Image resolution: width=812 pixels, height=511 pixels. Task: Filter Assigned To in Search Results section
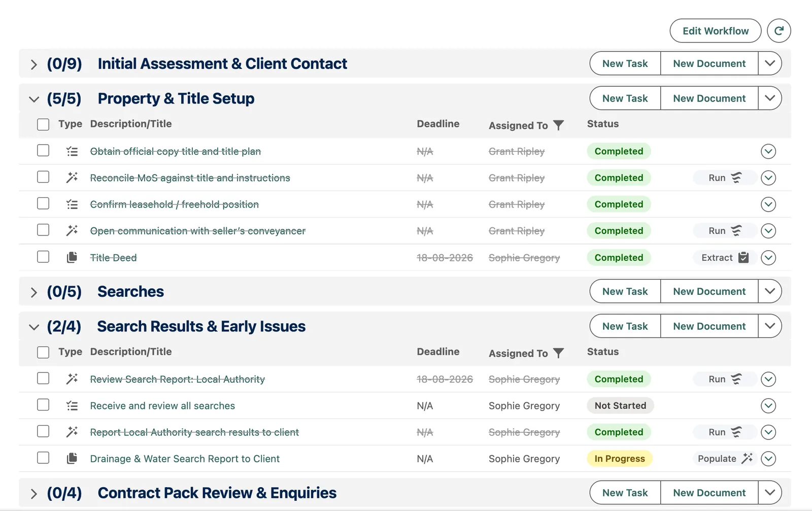pos(558,353)
